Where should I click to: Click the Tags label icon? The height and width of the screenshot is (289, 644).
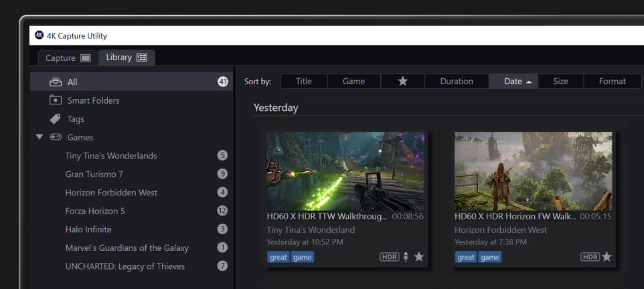55,118
